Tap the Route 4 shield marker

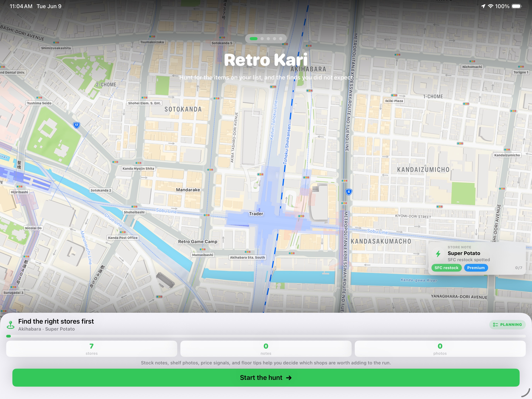pos(349,192)
